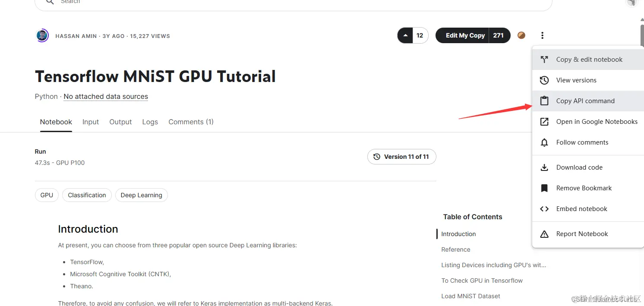Switch to the Output tab
The height and width of the screenshot is (306, 644).
[120, 122]
